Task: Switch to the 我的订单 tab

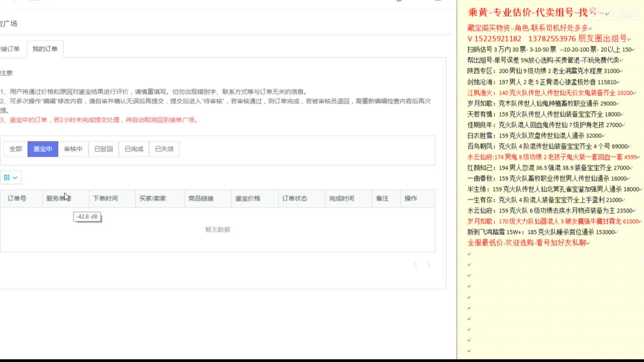Action: point(45,49)
